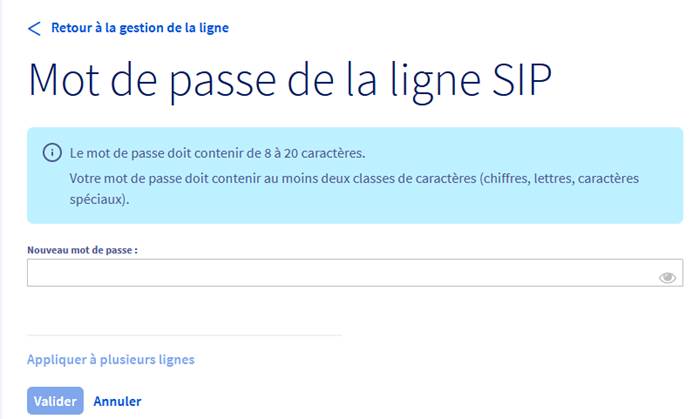This screenshot has width=699, height=419.
Task: Click the "Nouveau mot de passe :" label
Action: click(x=82, y=250)
